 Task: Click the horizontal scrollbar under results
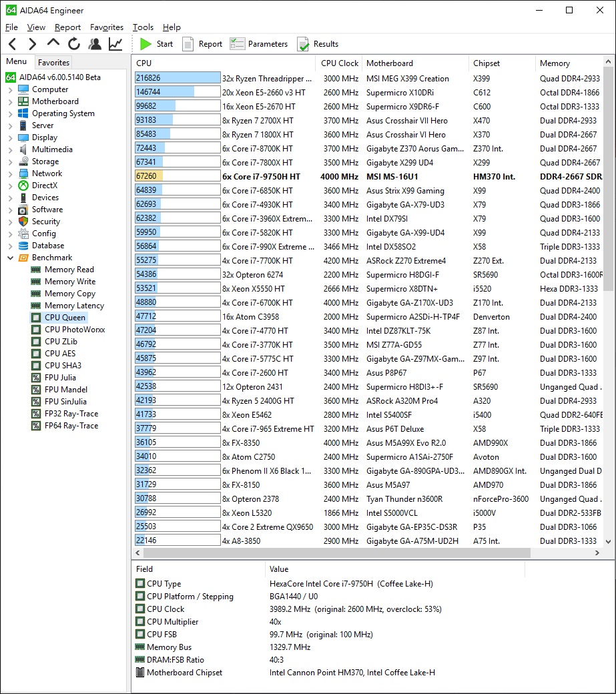point(337,553)
